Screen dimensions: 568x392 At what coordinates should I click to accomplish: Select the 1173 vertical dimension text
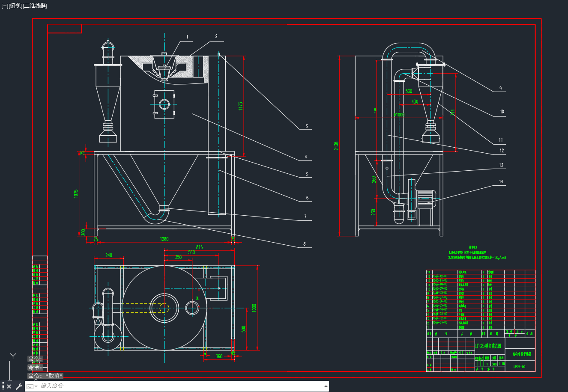(x=241, y=107)
